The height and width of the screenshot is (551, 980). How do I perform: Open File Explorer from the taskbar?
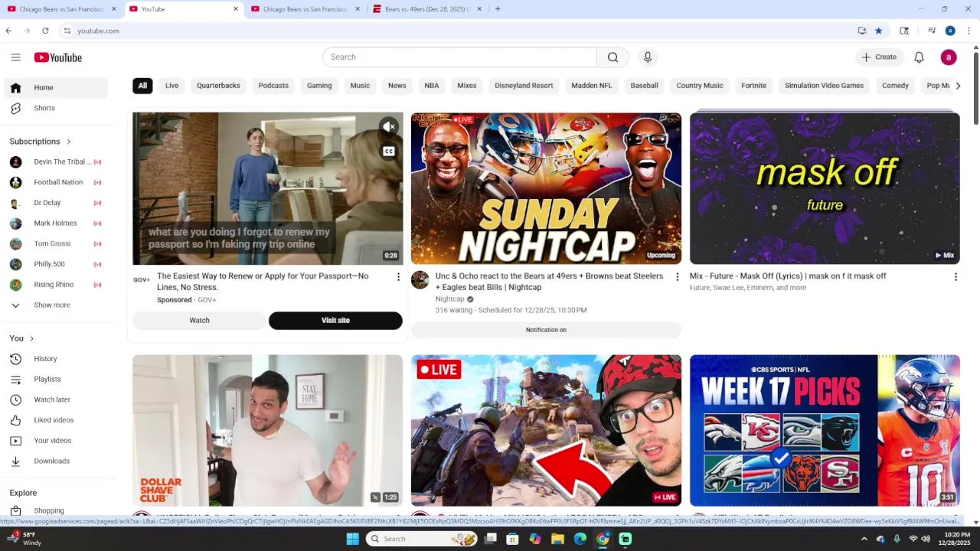point(558,539)
